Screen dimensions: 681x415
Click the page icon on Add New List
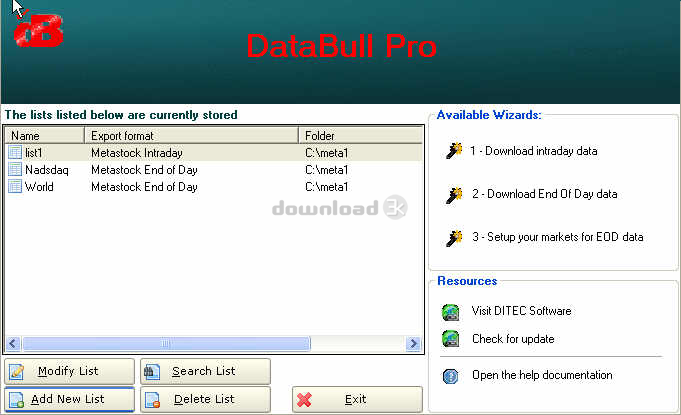click(x=17, y=399)
